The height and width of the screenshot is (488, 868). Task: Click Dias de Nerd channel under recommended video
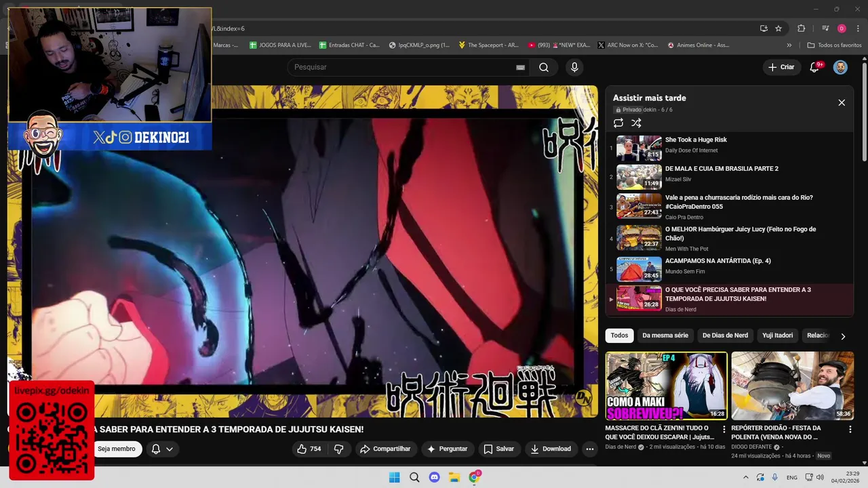(620, 447)
